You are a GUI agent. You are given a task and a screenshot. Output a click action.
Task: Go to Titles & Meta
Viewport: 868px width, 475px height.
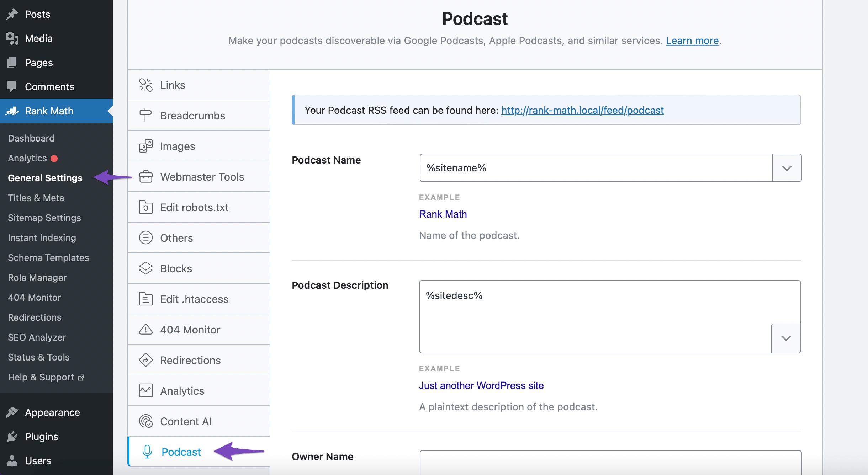(36, 198)
